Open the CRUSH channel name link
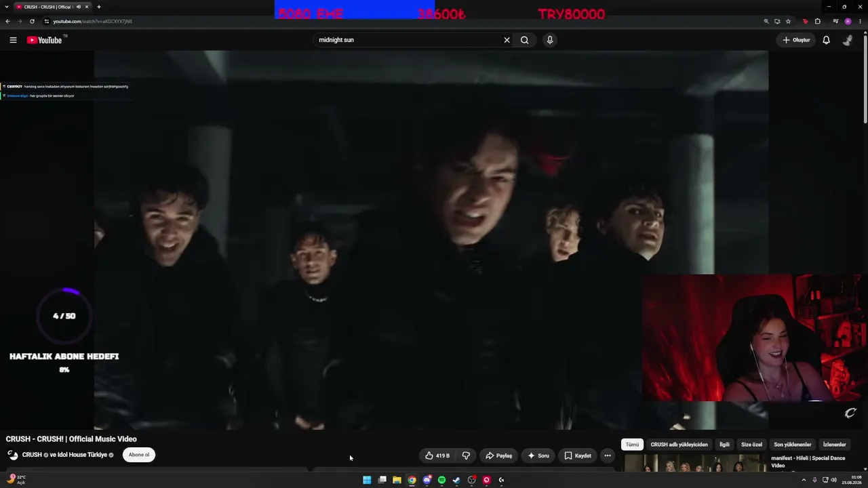The image size is (868, 488). point(32,455)
